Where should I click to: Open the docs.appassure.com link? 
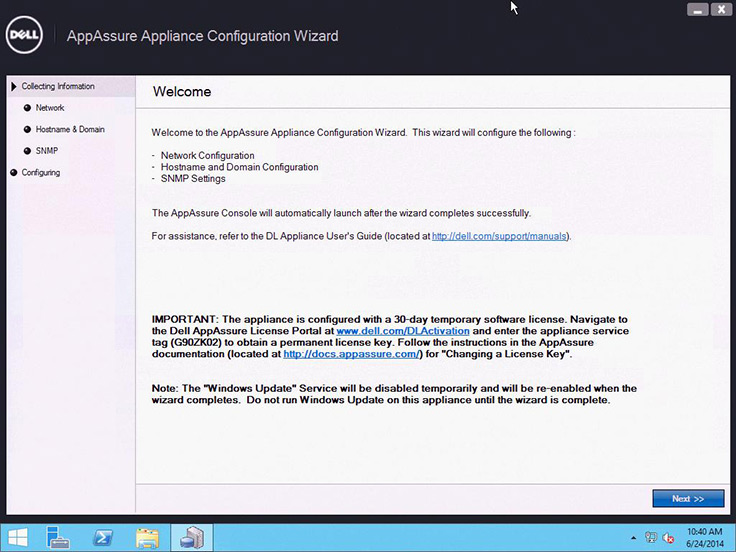(351, 354)
